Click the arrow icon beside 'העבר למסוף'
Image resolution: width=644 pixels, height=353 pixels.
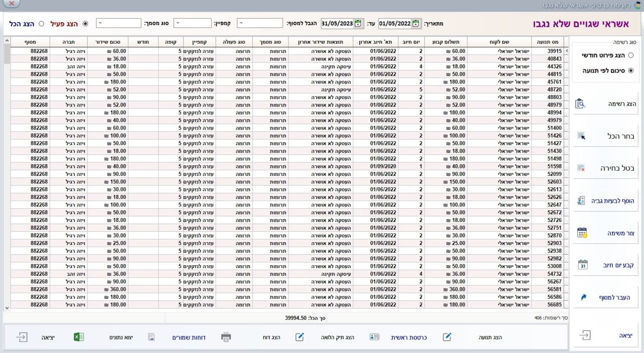point(583,297)
